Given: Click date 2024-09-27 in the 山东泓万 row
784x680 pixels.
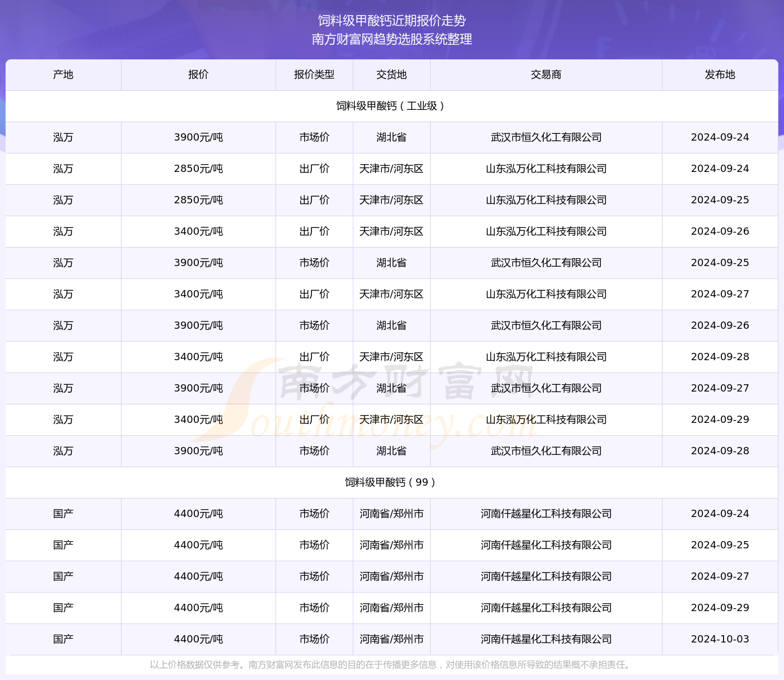Looking at the screenshot, I should tap(720, 294).
